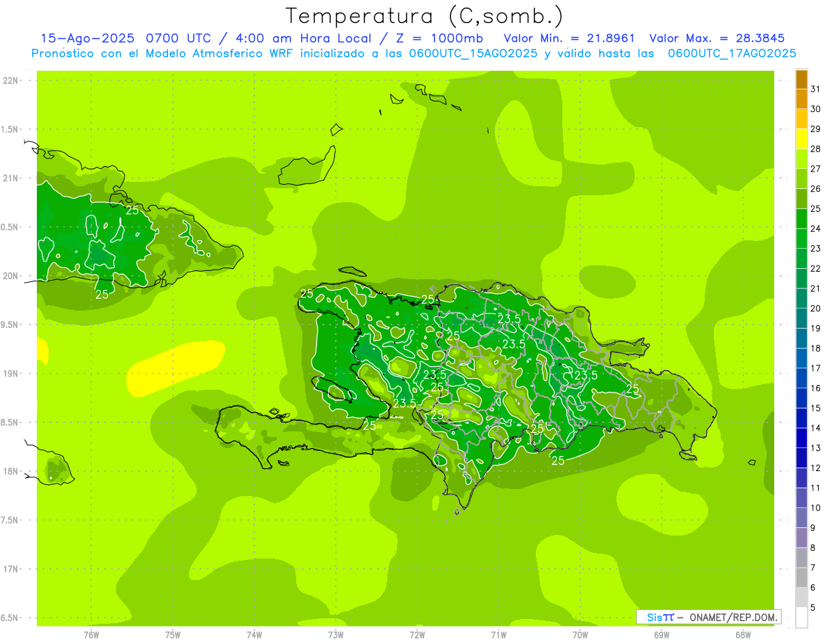Pick the orange swatch between 30 and 31
The height and width of the screenshot is (644, 834).
coord(801,99)
